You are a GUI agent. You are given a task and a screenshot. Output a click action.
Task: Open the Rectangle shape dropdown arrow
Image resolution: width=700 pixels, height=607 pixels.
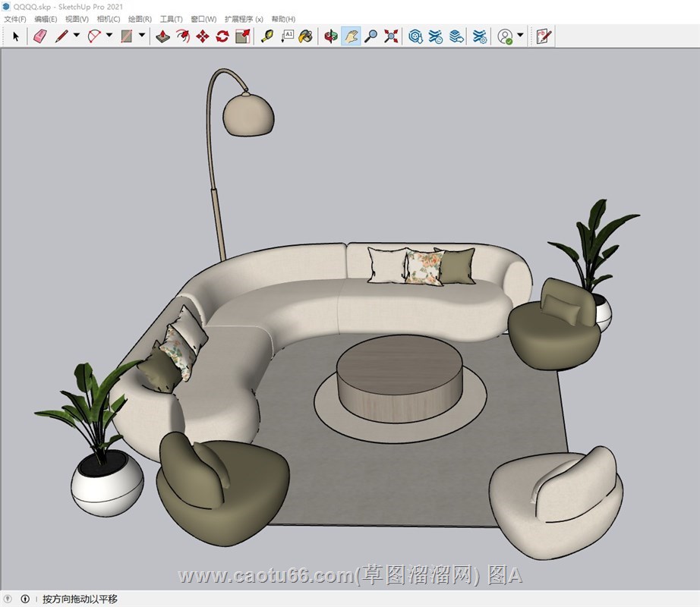pos(142,36)
